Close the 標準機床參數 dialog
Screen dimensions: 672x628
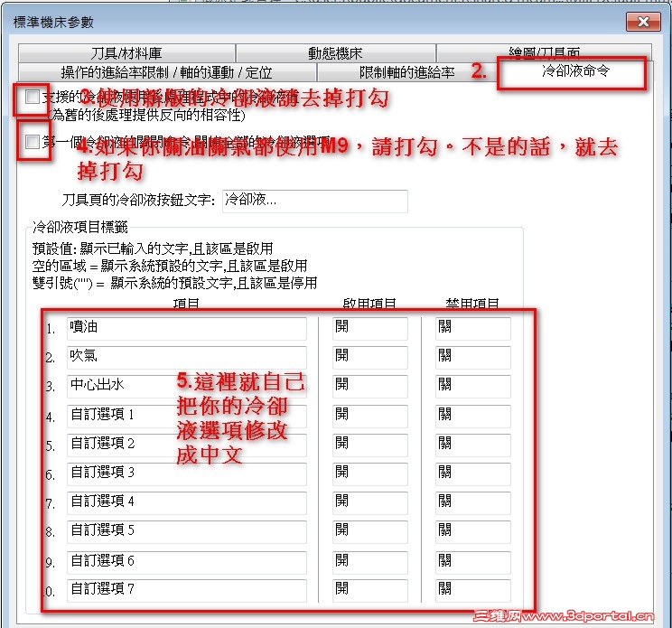click(x=643, y=22)
